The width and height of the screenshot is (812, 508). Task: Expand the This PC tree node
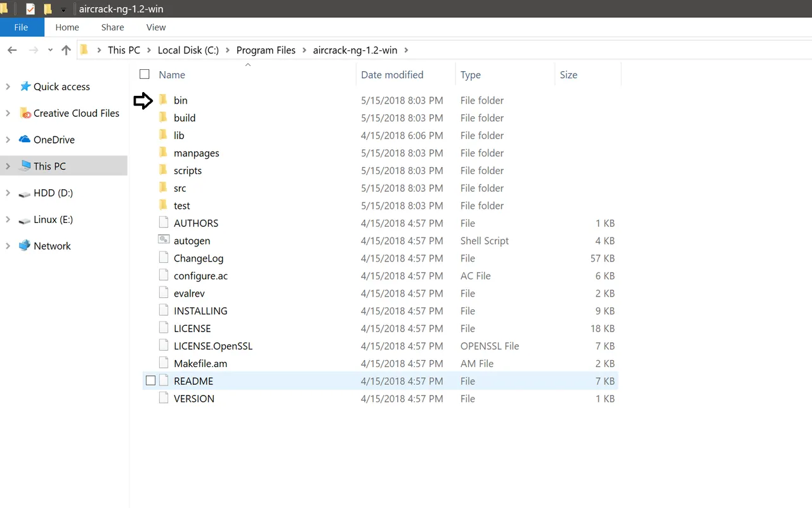click(8, 166)
